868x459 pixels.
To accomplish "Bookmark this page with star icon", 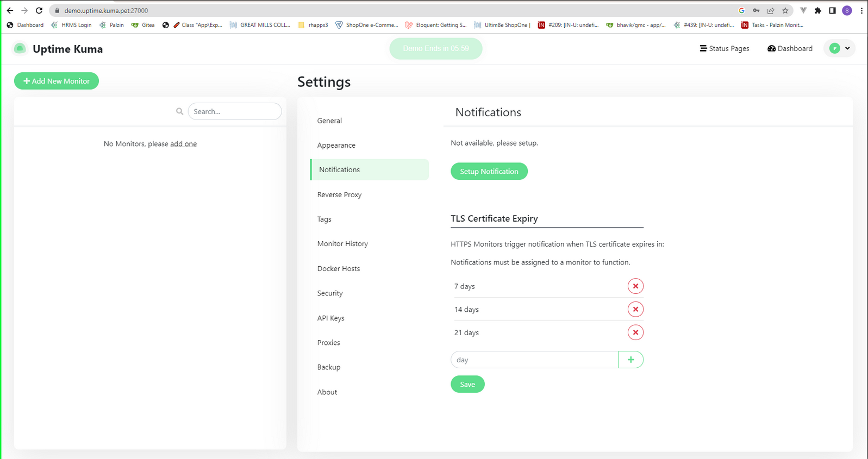I will coord(785,10).
